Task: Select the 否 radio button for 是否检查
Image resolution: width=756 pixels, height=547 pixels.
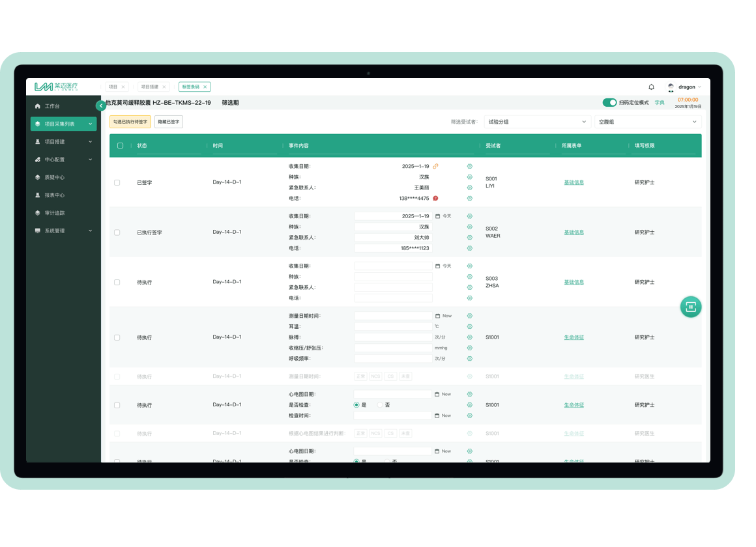Action: coord(381,405)
